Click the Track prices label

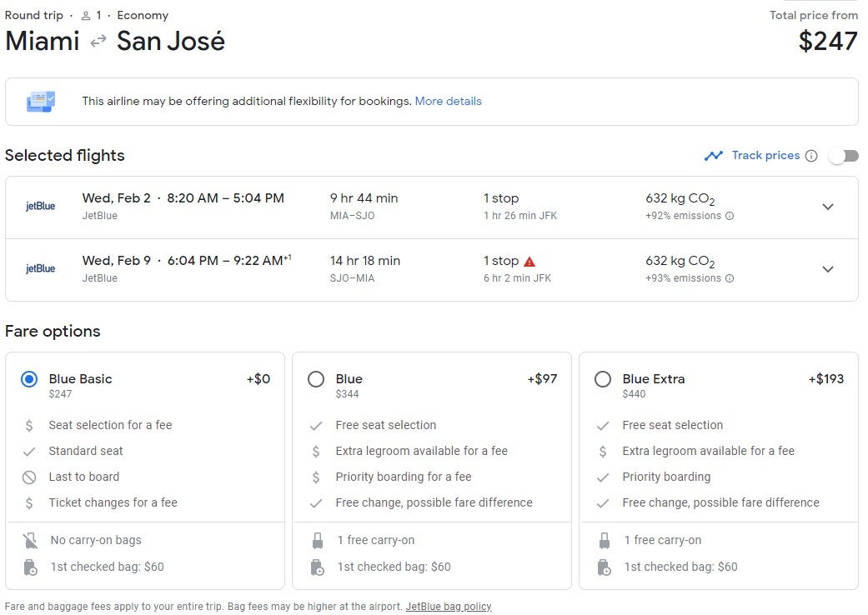[765, 155]
